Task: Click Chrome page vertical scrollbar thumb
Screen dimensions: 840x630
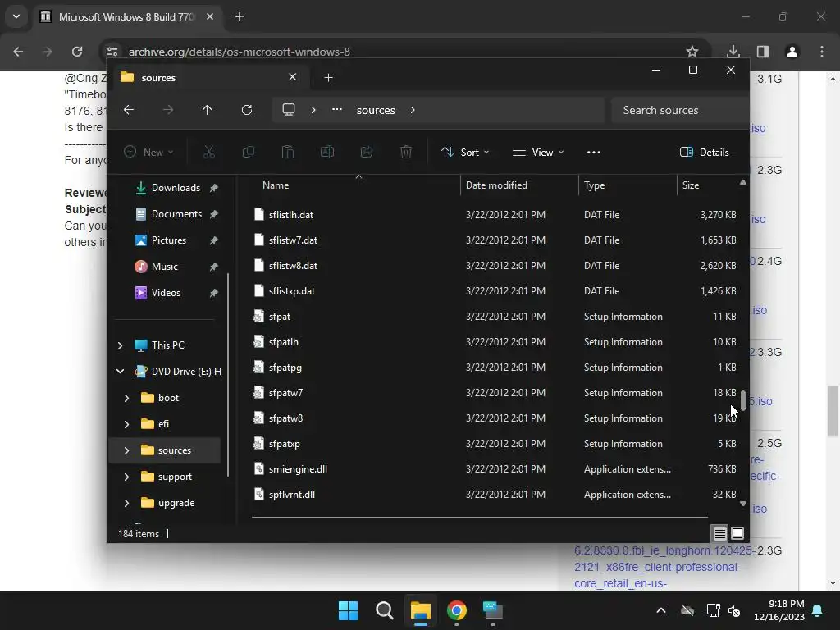Action: [833, 410]
